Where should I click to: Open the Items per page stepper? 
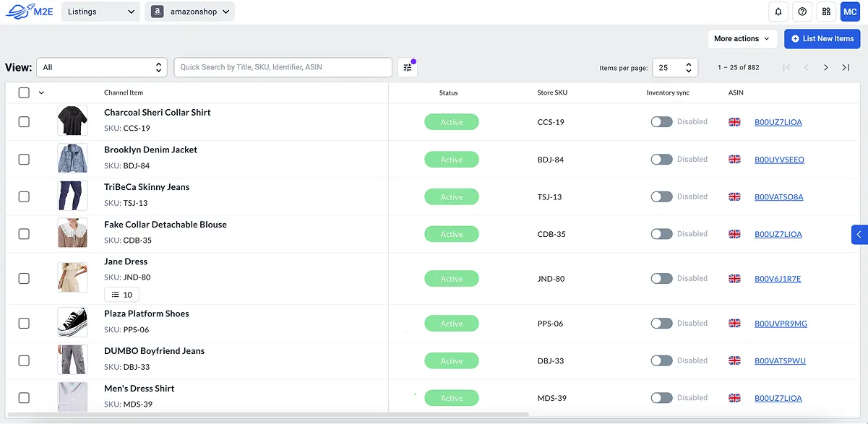click(675, 66)
